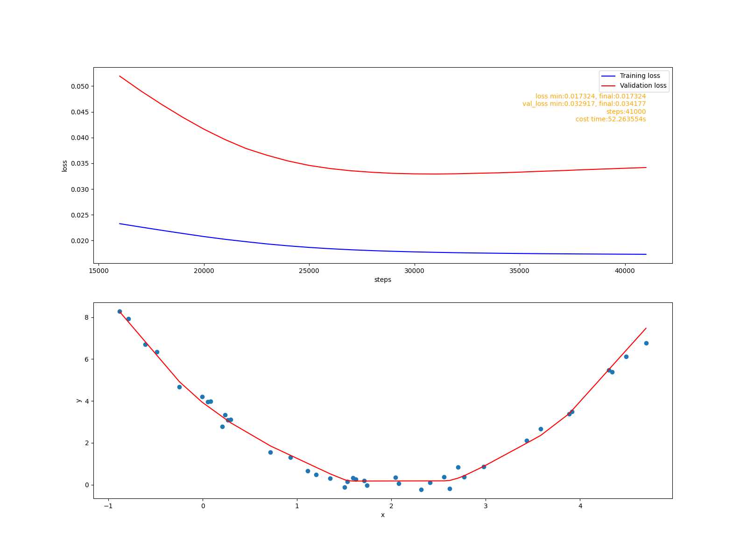
Task: Click the blue line sample in the legend
Action: coord(608,76)
